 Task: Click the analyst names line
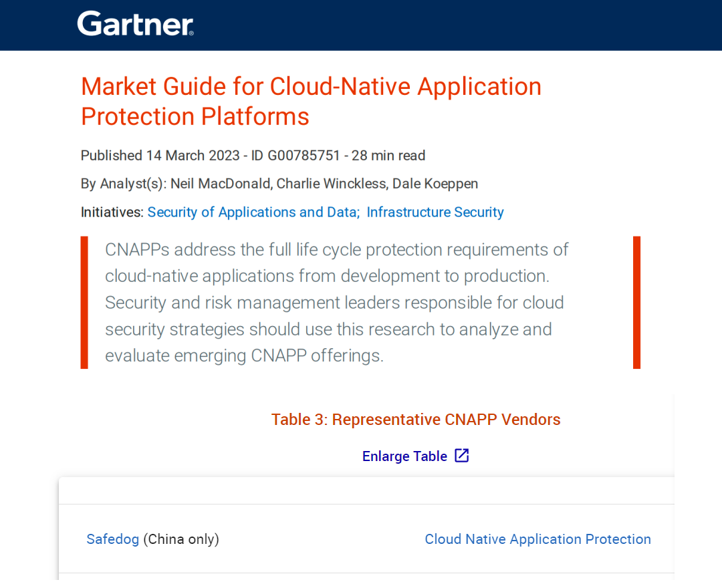click(x=279, y=184)
